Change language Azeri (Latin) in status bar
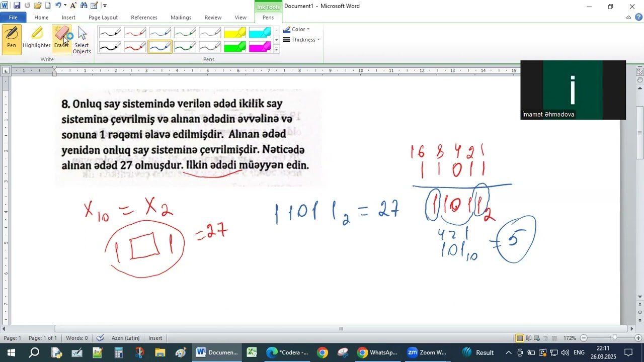 [125, 338]
